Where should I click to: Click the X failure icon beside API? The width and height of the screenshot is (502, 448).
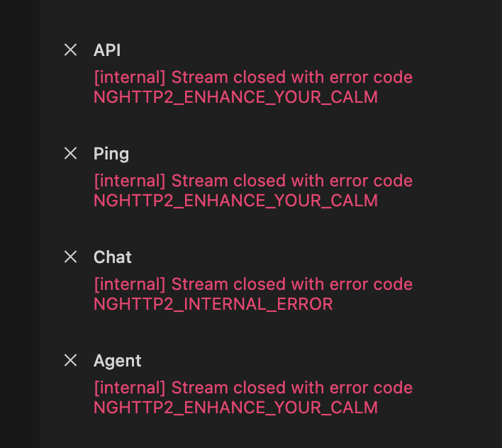[x=70, y=50]
